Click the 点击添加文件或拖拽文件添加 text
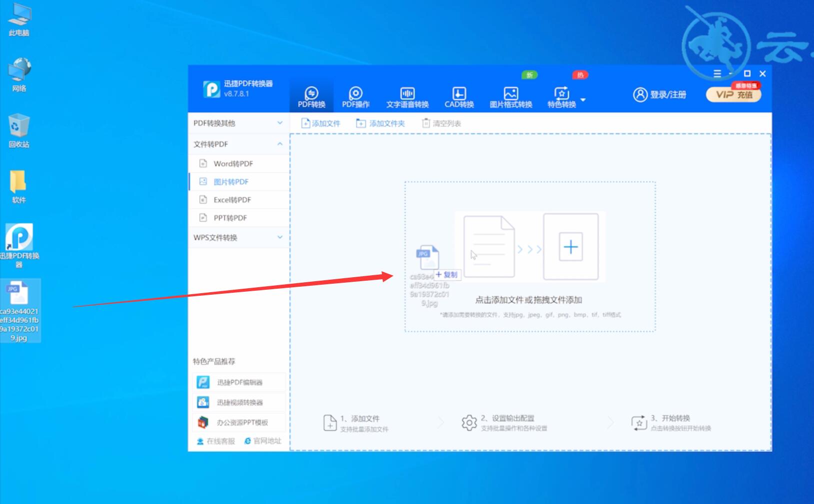Screen dimensions: 814x504 [528, 300]
